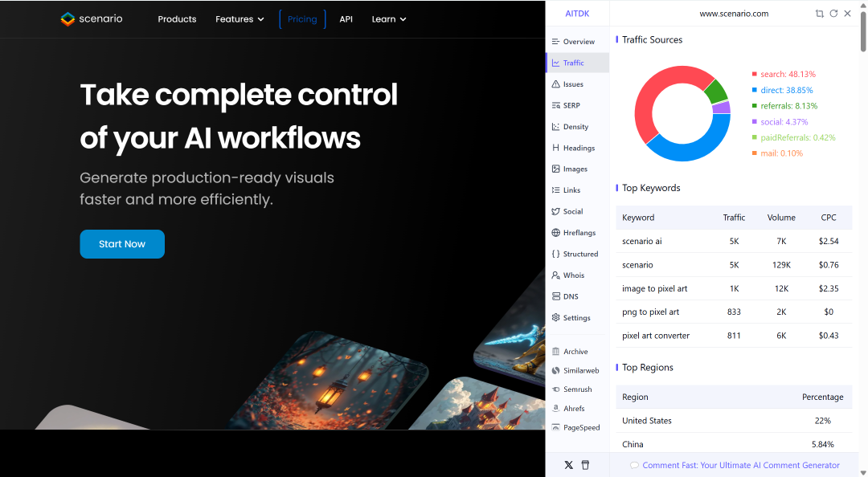Open the API menu item
This screenshot has height=477, width=868.
click(346, 19)
